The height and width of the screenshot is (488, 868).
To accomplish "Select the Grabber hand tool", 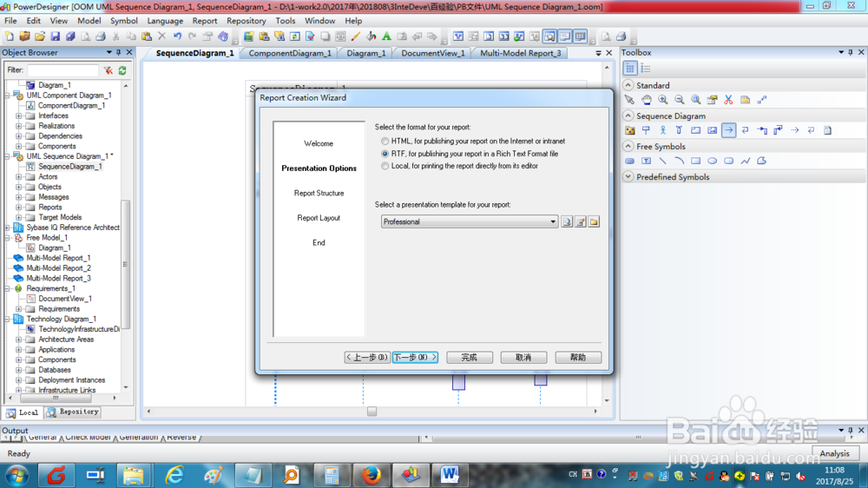I will click(646, 100).
